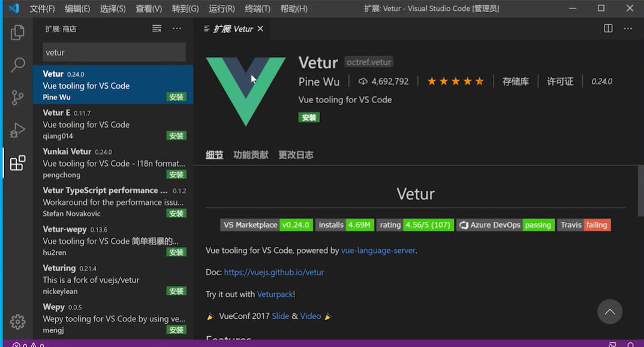Open the Run and Debug view
The height and width of the screenshot is (347, 644).
[x=17, y=129]
